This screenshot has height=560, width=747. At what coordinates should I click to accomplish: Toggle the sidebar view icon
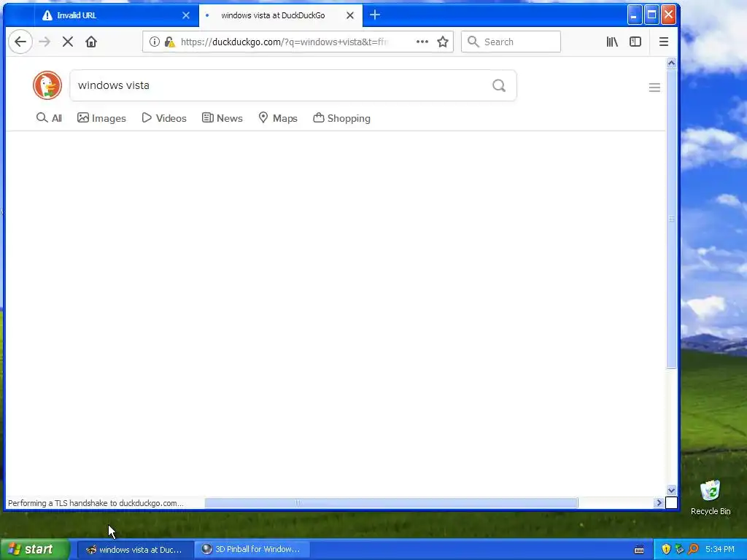click(635, 42)
